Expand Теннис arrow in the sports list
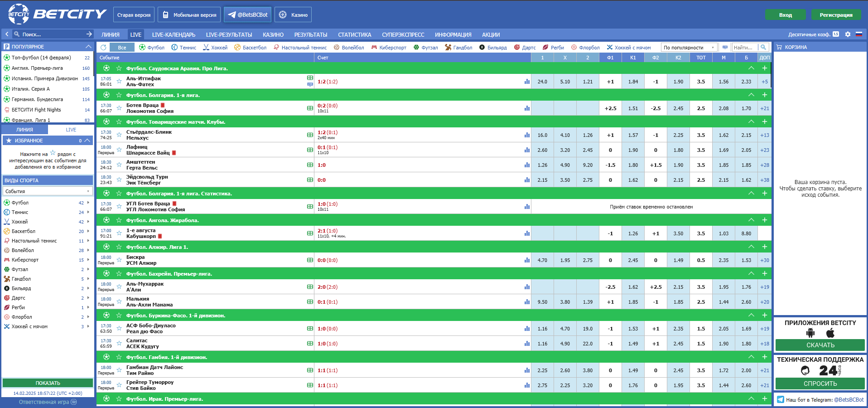The image size is (868, 408). click(88, 212)
